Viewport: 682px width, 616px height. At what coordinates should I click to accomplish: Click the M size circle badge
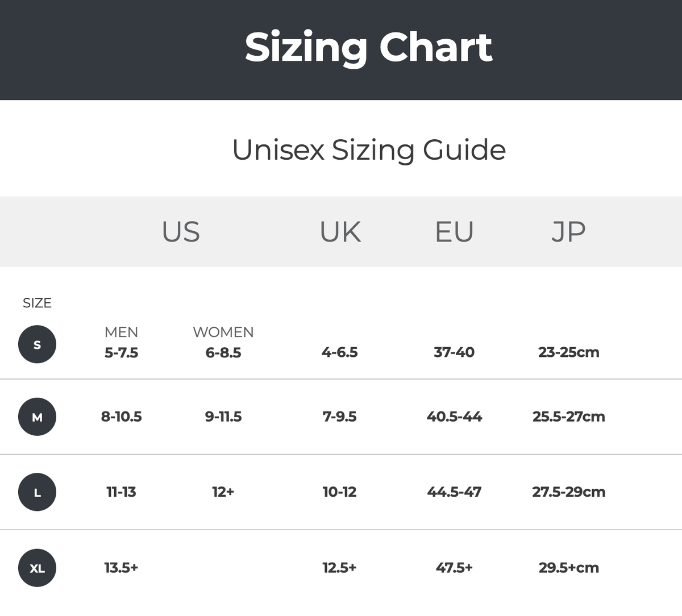coord(37,417)
